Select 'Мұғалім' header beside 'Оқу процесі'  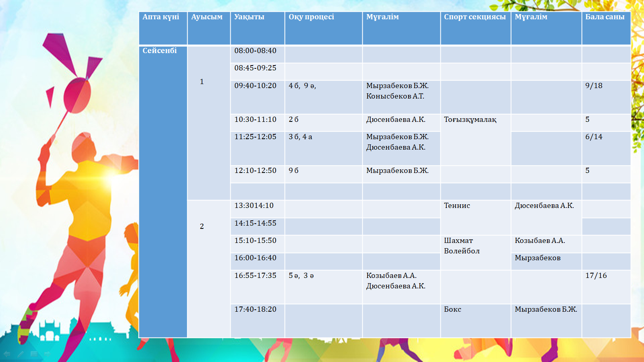(x=402, y=28)
